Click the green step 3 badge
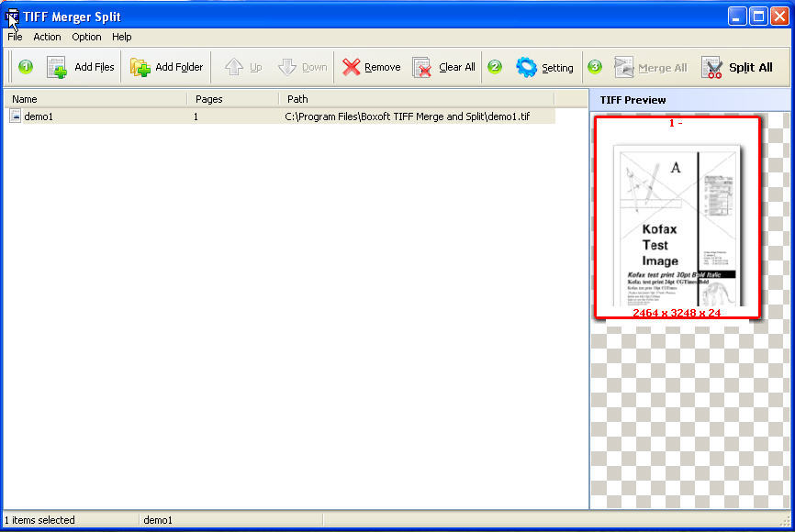Image resolution: width=795 pixels, height=532 pixels. coord(595,66)
